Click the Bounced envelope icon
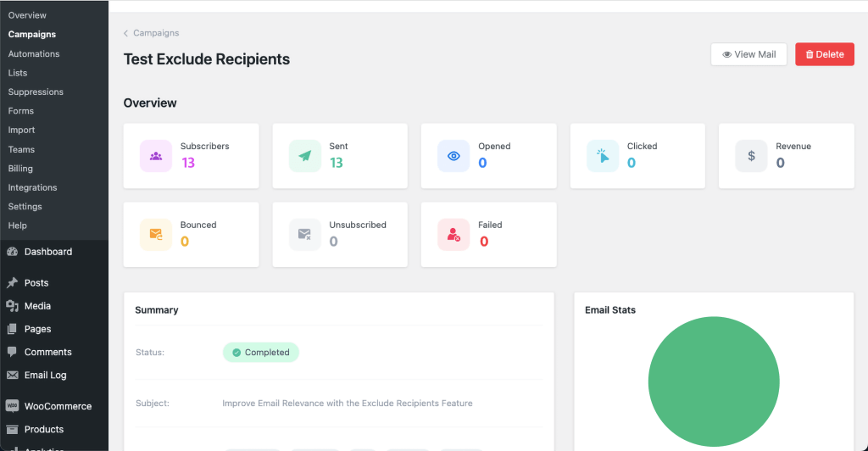This screenshot has height=451, width=868. (x=156, y=235)
